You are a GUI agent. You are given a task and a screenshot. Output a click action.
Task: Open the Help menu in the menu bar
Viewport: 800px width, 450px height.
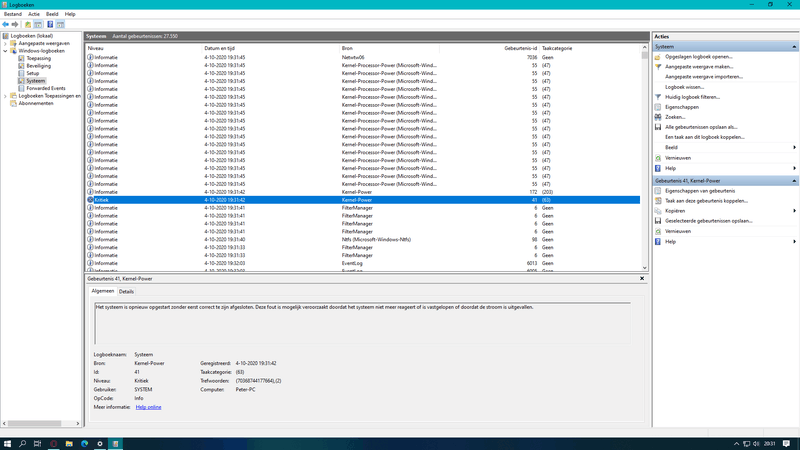[70, 14]
